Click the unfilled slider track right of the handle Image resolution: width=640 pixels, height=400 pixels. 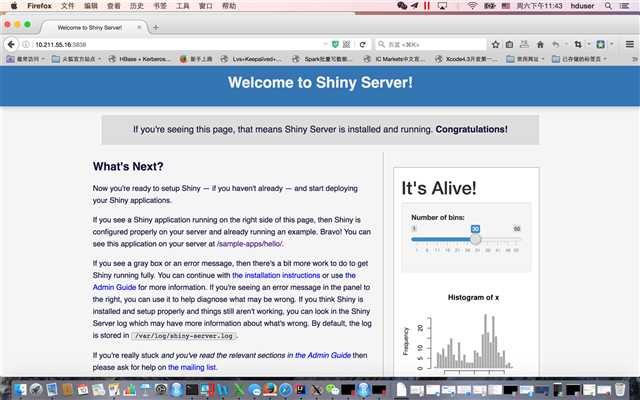[x=500, y=239]
